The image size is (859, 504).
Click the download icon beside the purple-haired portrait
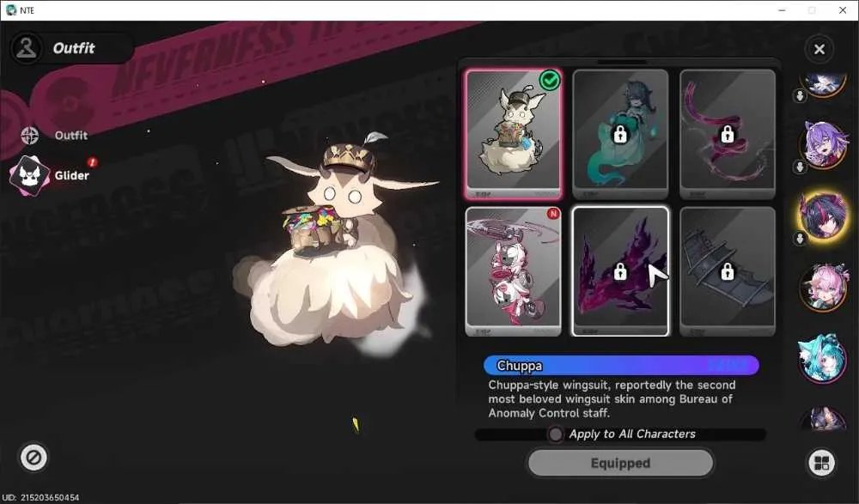click(800, 167)
